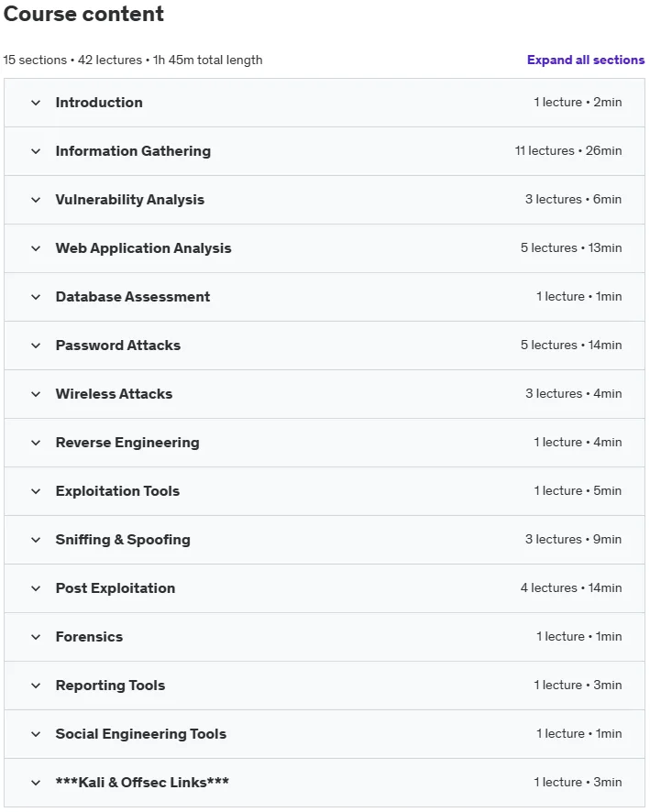Click chevron beside Information Gathering
The width and height of the screenshot is (650, 812).
click(x=36, y=151)
